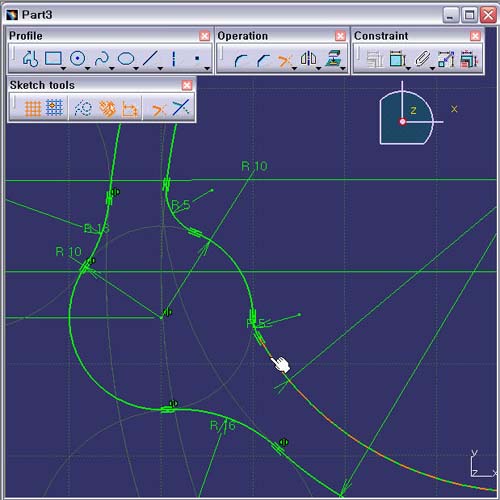Close the Operation toolbar
This screenshot has height=500, width=500.
tap(340, 36)
